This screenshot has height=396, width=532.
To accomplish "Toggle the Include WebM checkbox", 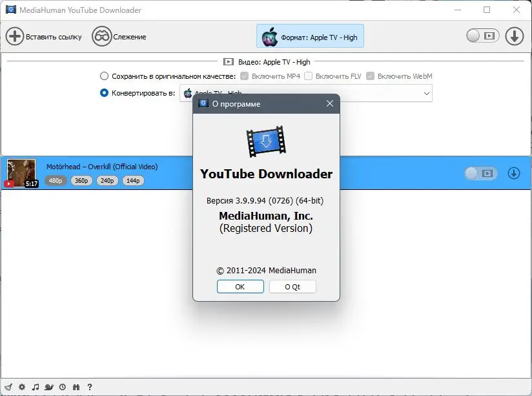I will click(370, 76).
